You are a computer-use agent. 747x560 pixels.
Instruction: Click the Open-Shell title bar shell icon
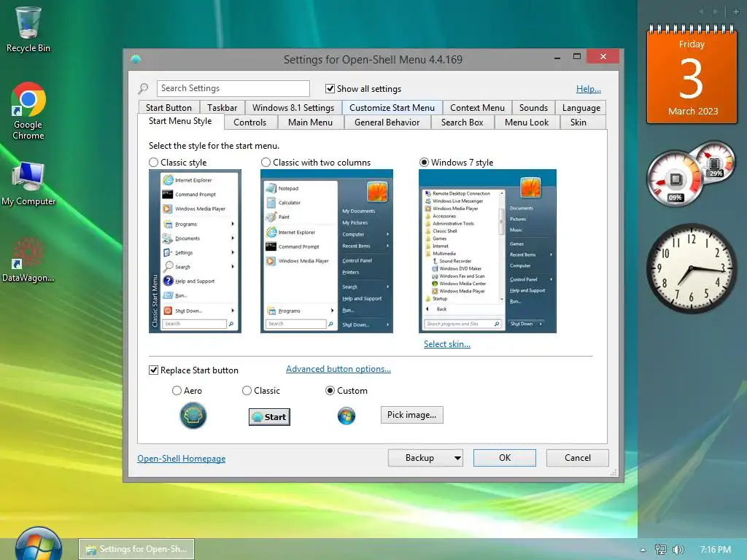[136, 59]
